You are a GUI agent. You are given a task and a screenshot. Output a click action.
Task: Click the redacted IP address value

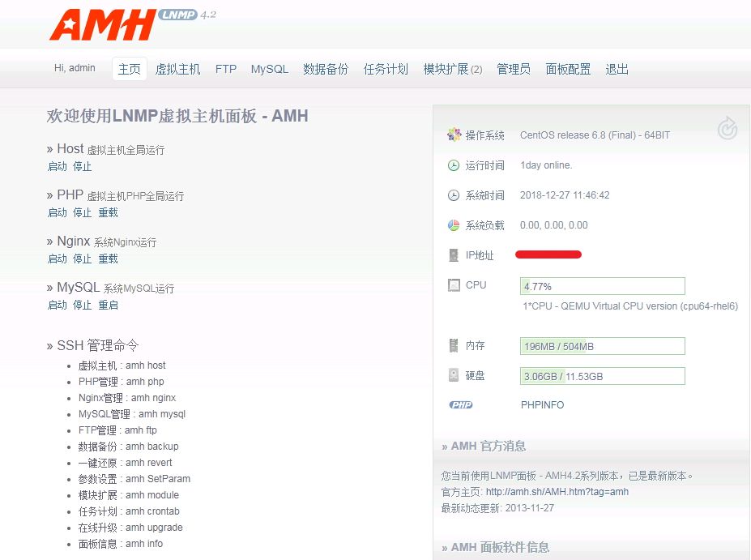tap(548, 254)
